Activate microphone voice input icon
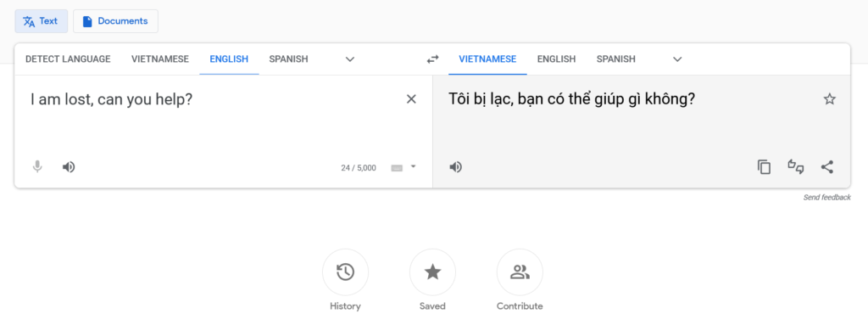The width and height of the screenshot is (868, 325). 37,166
